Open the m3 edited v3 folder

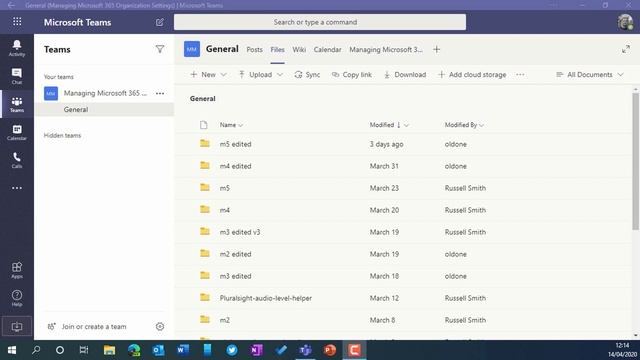point(240,232)
